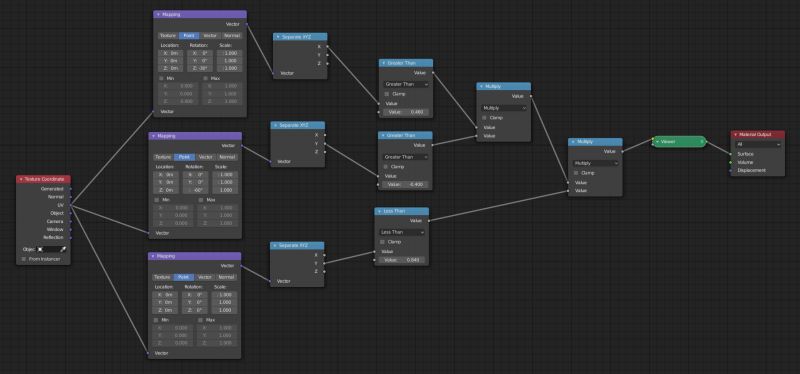This screenshot has height=374, width=800.
Task: Click the Value field in the Less Than node
Action: (x=402, y=260)
